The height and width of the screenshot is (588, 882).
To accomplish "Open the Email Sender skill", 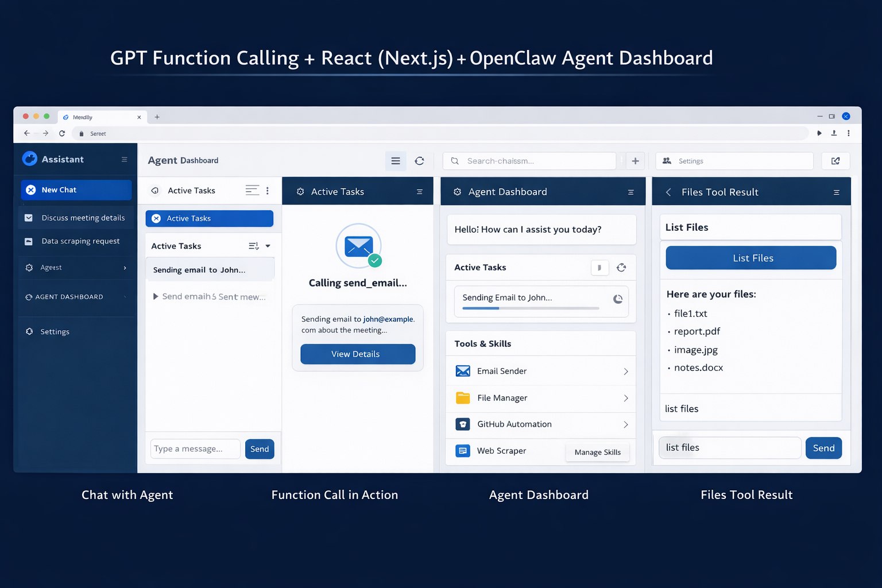I will 541,371.
